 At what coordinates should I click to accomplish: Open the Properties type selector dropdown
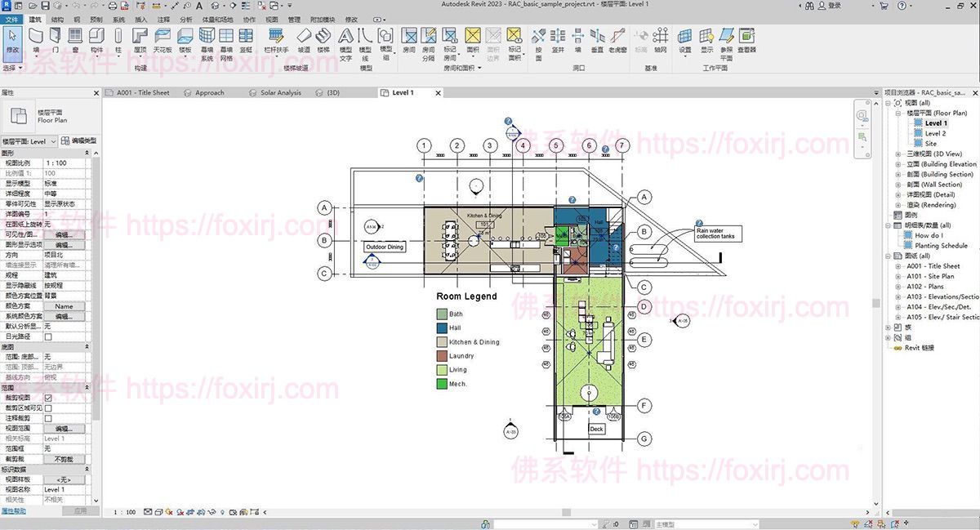pos(53,141)
